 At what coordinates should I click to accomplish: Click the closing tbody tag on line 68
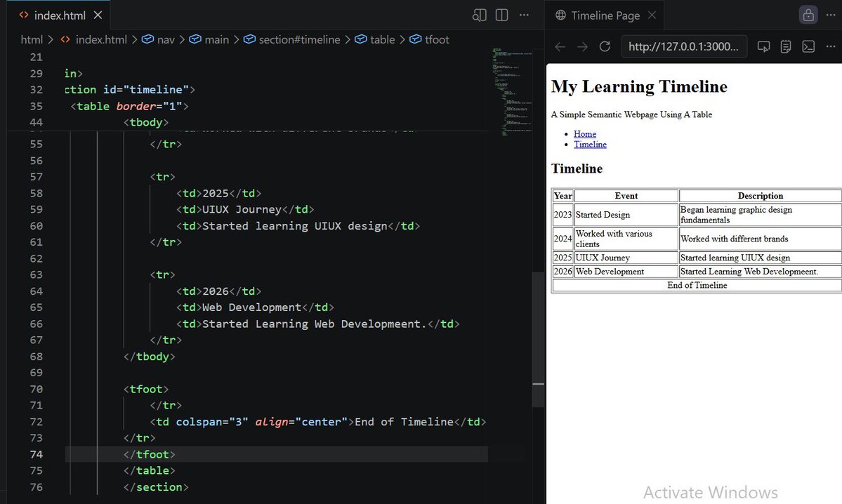(x=150, y=357)
